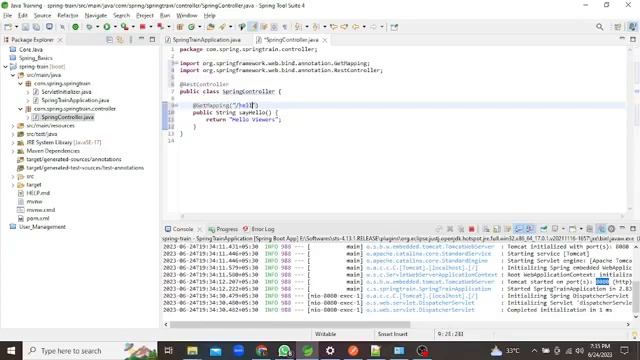
Task: Select the User_Management project
Action: [x=42, y=227]
